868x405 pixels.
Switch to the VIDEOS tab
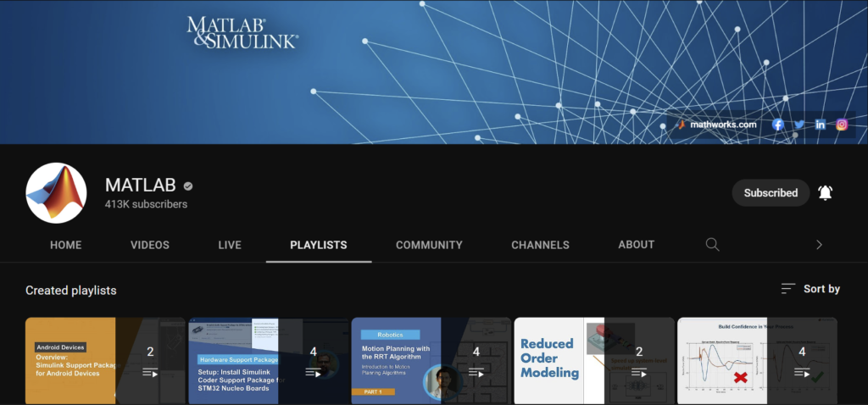150,245
